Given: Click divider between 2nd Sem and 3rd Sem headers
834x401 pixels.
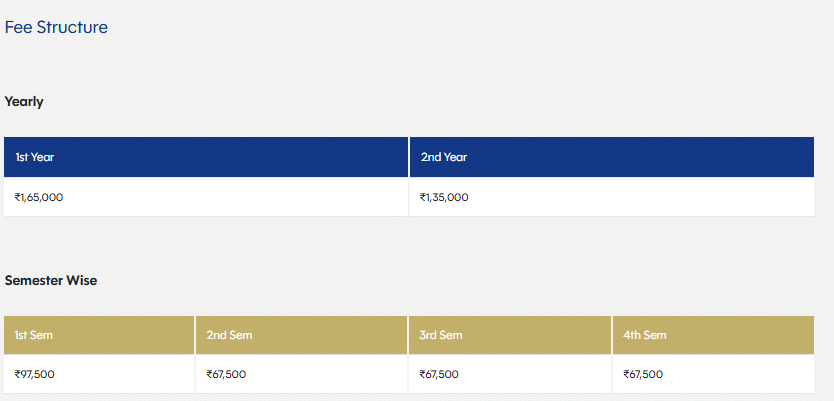Looking at the screenshot, I should click(x=408, y=335).
